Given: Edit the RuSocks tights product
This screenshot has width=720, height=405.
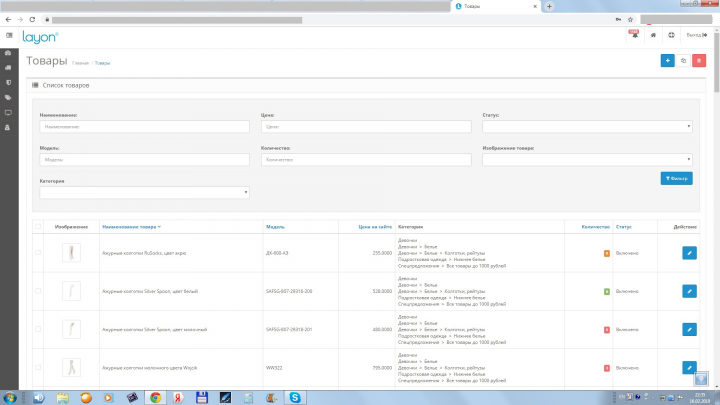Looking at the screenshot, I should point(689,253).
